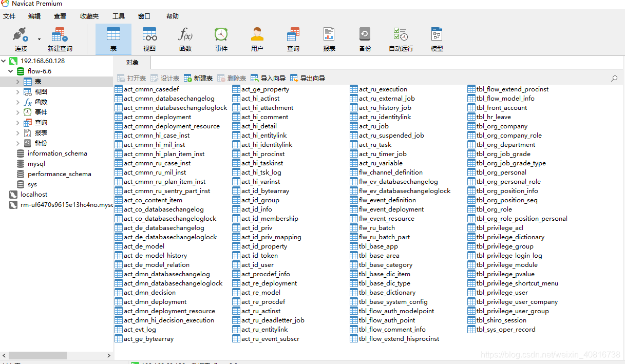Select the rm-uf6470s9615e13hc4no connection
This screenshot has width=625, height=364.
(66, 205)
